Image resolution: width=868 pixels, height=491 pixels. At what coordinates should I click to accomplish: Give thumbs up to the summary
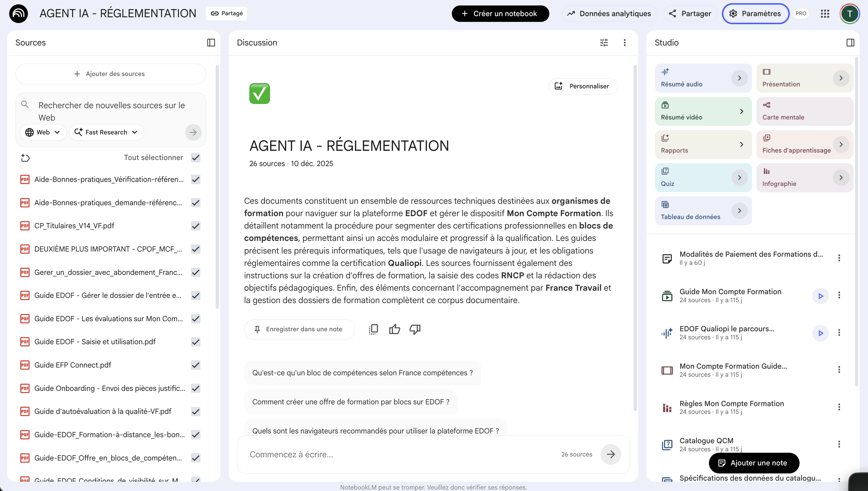[394, 329]
